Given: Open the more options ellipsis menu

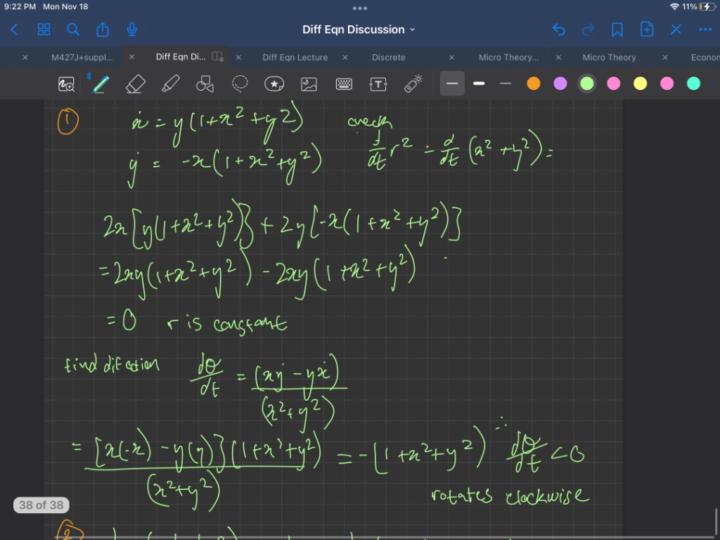Looking at the screenshot, I should click(x=705, y=30).
